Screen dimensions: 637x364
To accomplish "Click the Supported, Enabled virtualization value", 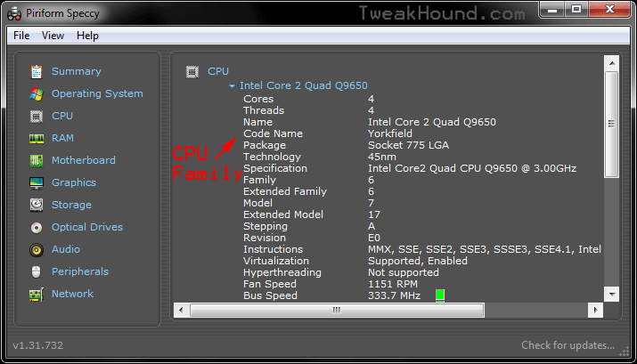I will tap(418, 261).
